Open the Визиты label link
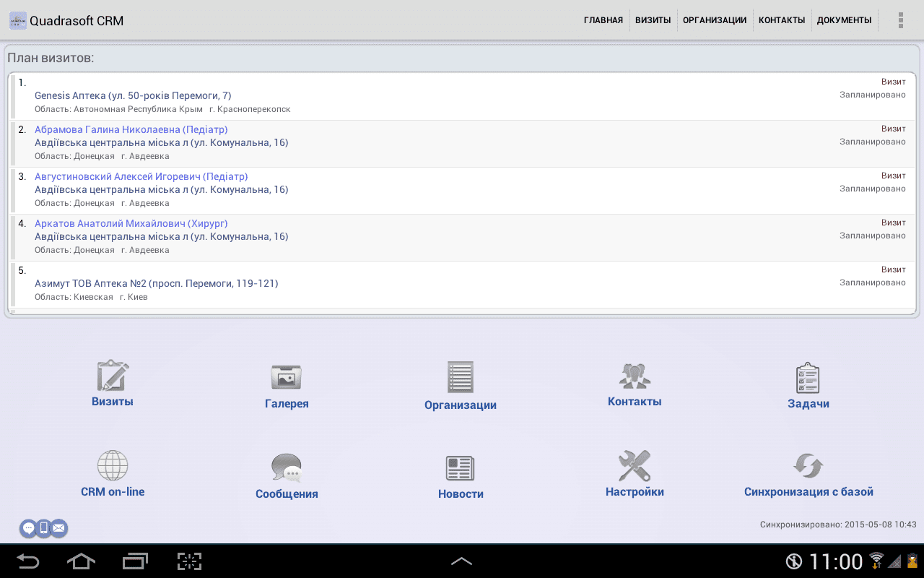The image size is (924, 578). point(113,402)
